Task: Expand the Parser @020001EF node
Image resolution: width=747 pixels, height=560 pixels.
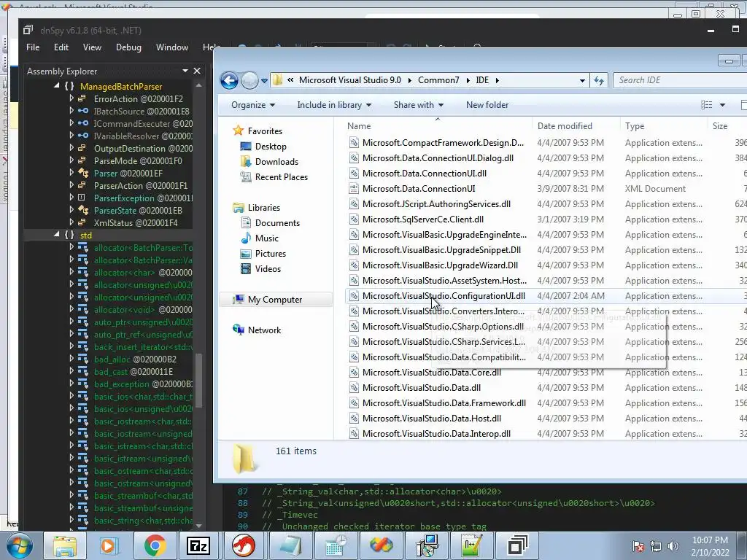Action: tap(71, 173)
